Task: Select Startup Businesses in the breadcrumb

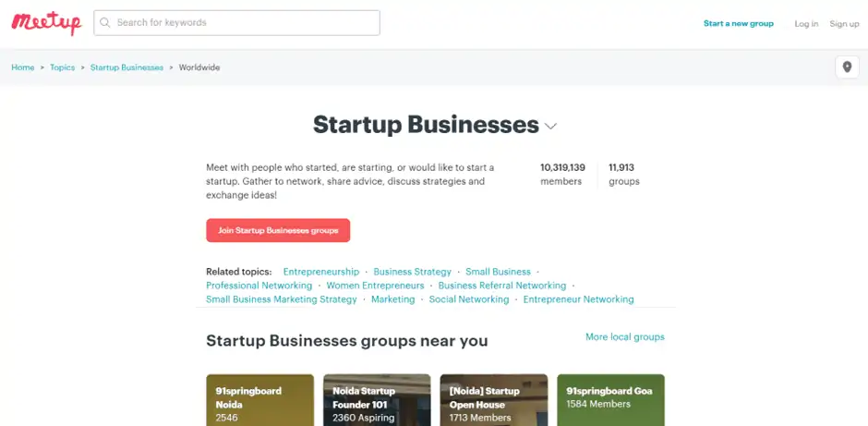Action: click(x=127, y=67)
